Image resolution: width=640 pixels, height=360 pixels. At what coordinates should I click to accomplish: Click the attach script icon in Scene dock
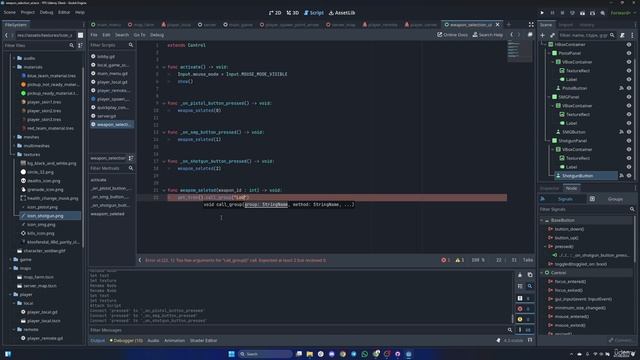(x=622, y=36)
